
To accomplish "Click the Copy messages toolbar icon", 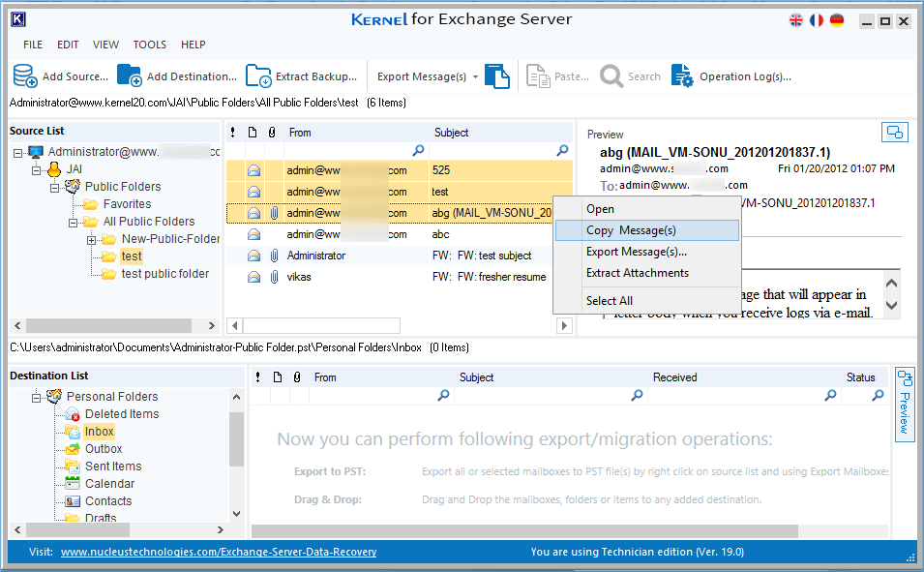I will tap(497, 76).
